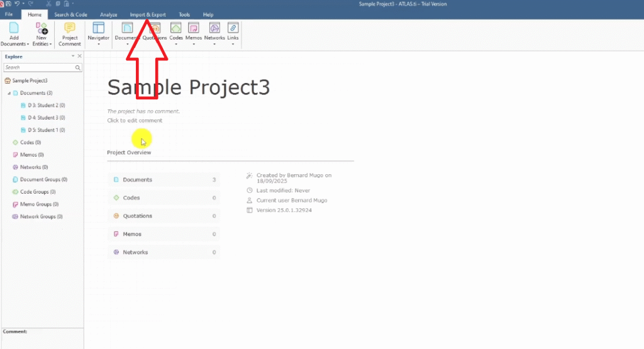Click the Explore panel search field

pyautogui.click(x=39, y=67)
